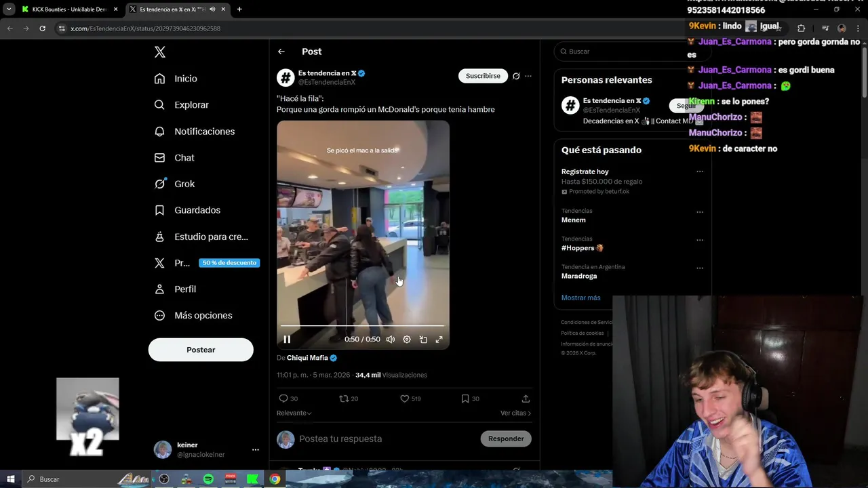Click the 50 % de descuento Premium badge
Image resolution: width=868 pixels, height=488 pixels.
229,263
